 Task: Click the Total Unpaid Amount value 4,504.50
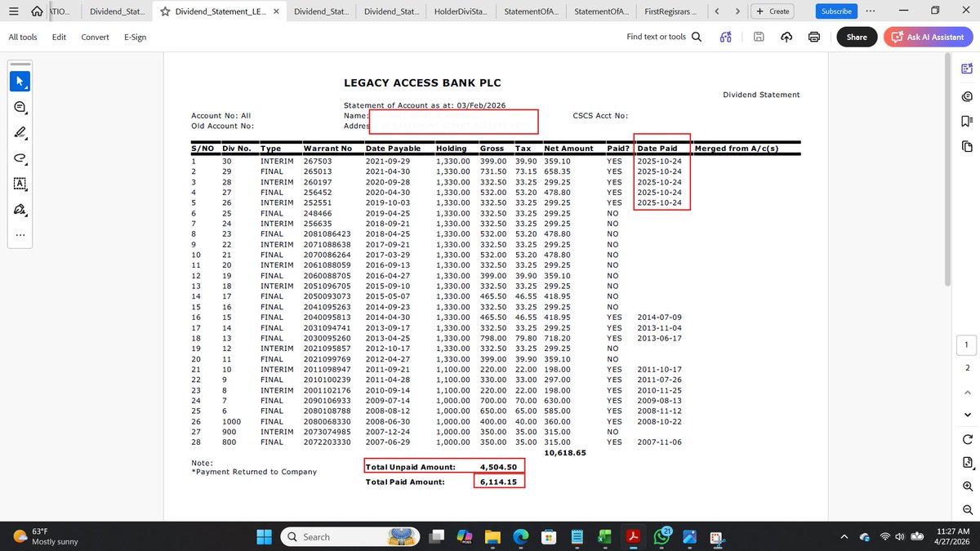[x=497, y=467]
